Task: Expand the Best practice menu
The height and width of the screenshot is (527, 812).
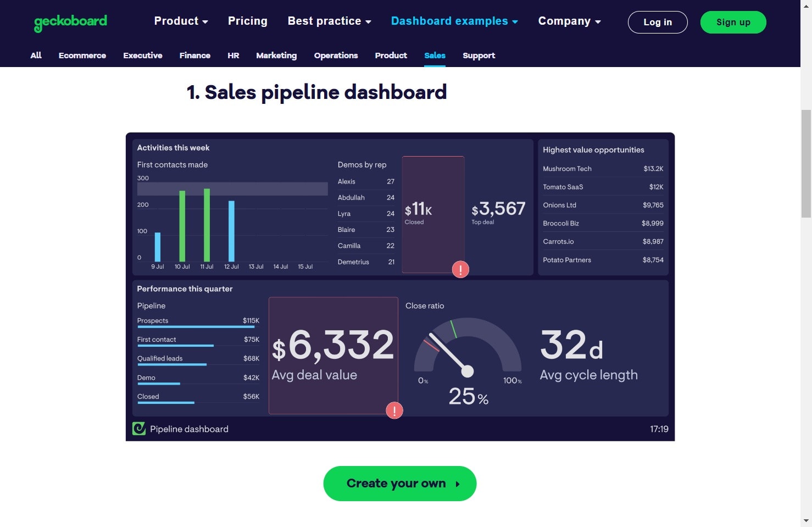Action: [330, 21]
